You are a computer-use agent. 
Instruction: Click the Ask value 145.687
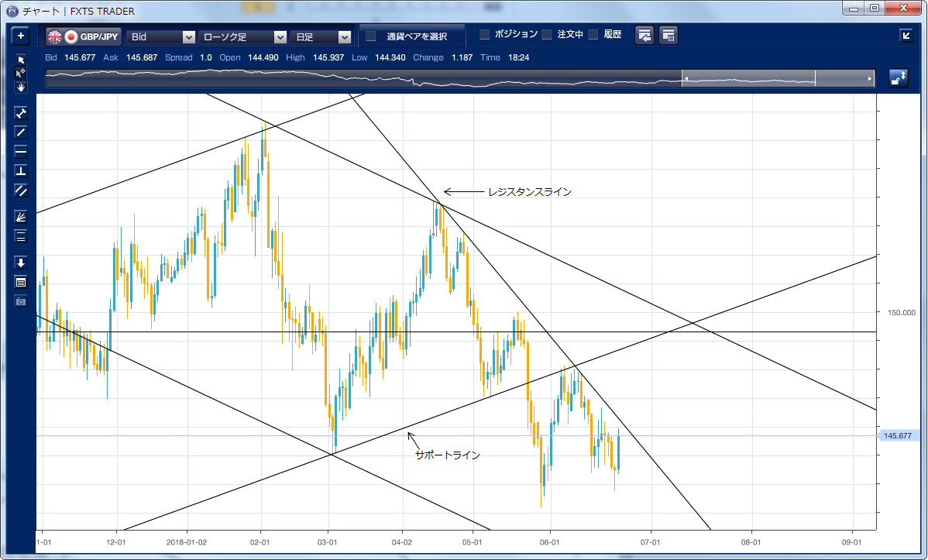[x=142, y=57]
